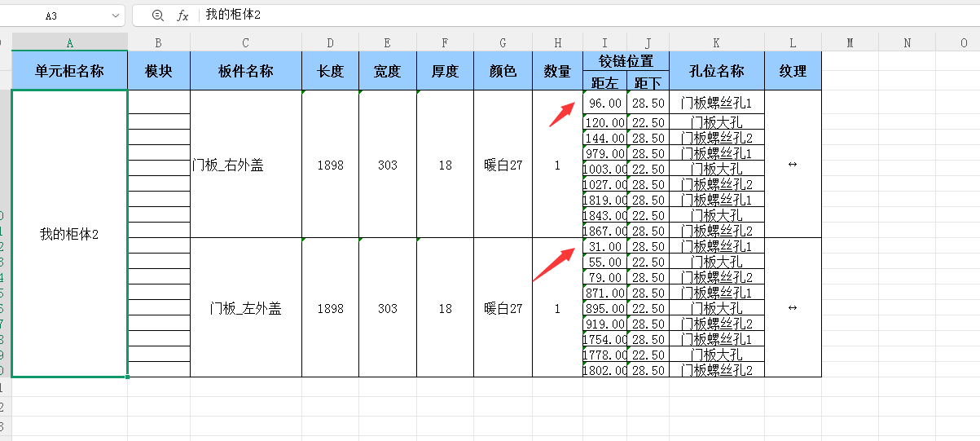Select column C header
The width and height of the screenshot is (980, 441).
point(246,43)
